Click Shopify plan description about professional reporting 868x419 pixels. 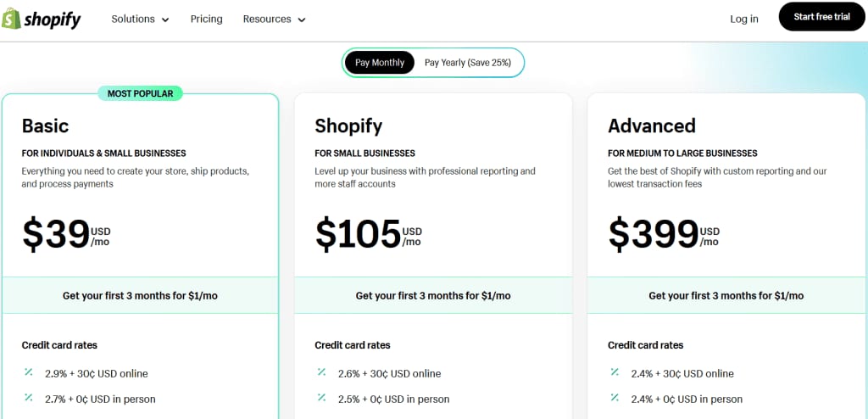coord(426,177)
